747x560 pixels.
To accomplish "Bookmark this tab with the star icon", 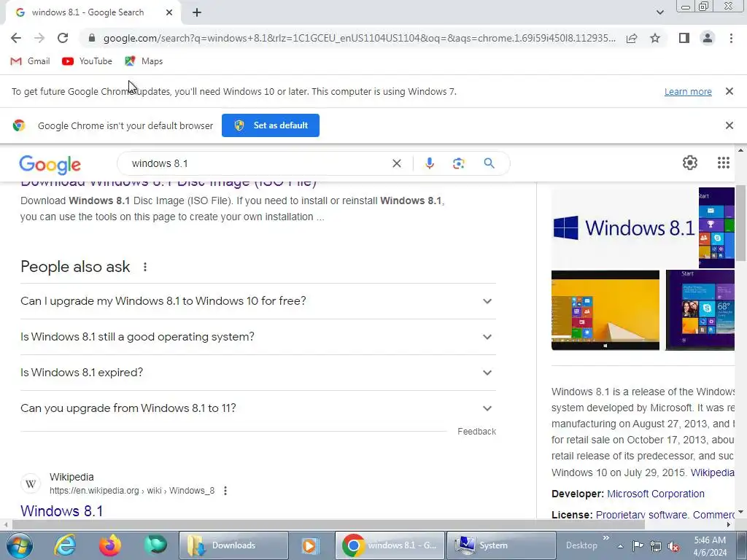I will click(x=655, y=38).
